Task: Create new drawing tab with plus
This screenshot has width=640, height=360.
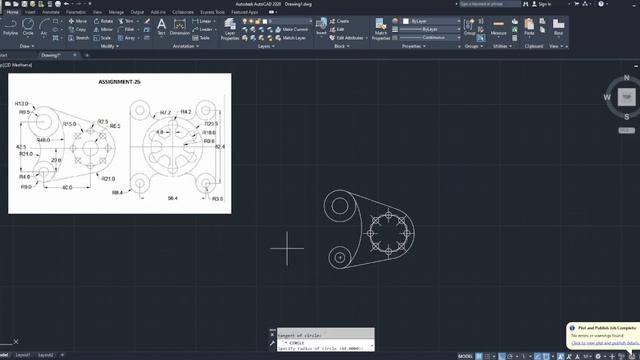Action: point(87,55)
